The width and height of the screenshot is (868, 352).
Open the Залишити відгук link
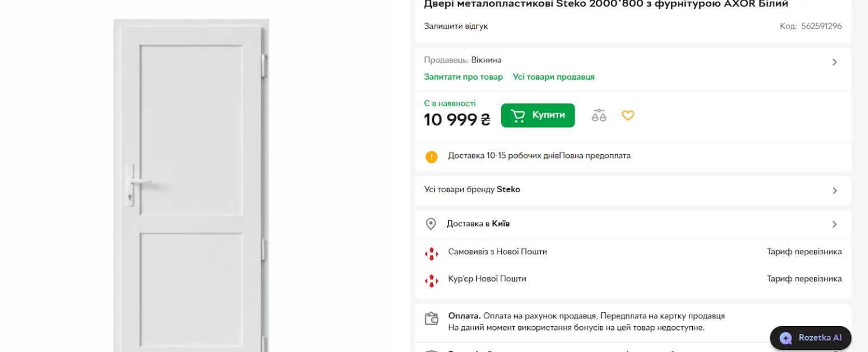point(455,26)
